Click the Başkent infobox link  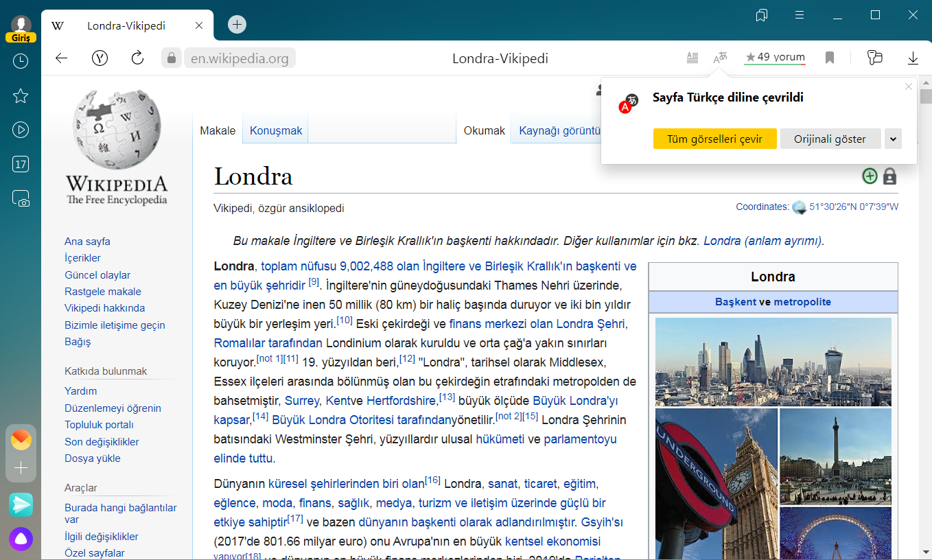coord(736,302)
